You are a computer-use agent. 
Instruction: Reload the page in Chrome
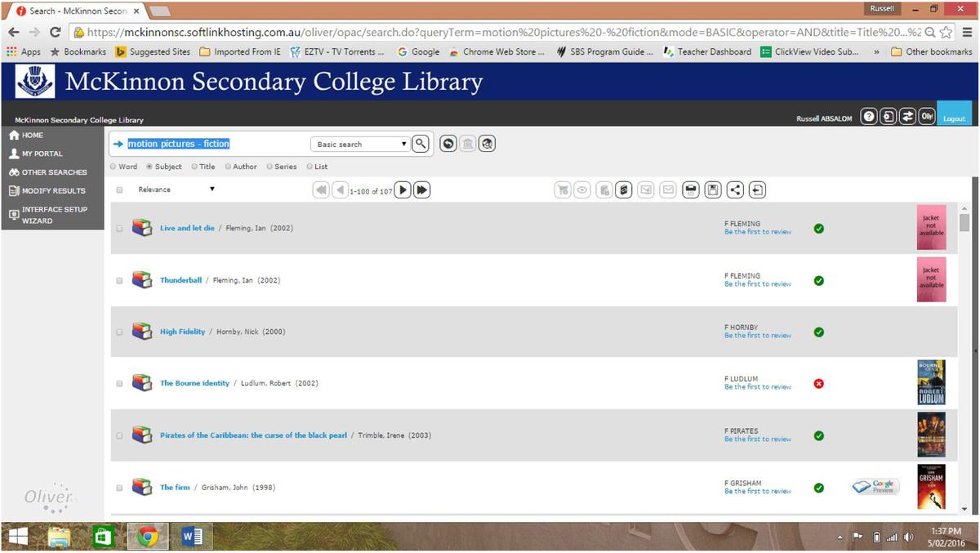56,32
